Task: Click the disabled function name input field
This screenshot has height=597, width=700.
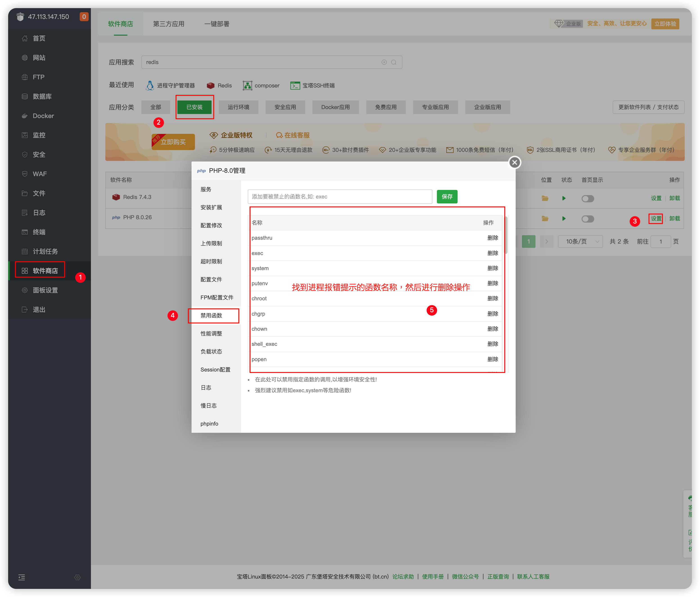Action: (339, 197)
